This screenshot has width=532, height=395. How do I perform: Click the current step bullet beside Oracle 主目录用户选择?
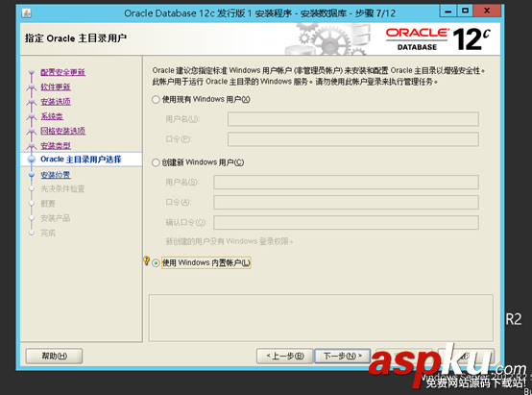coord(32,160)
